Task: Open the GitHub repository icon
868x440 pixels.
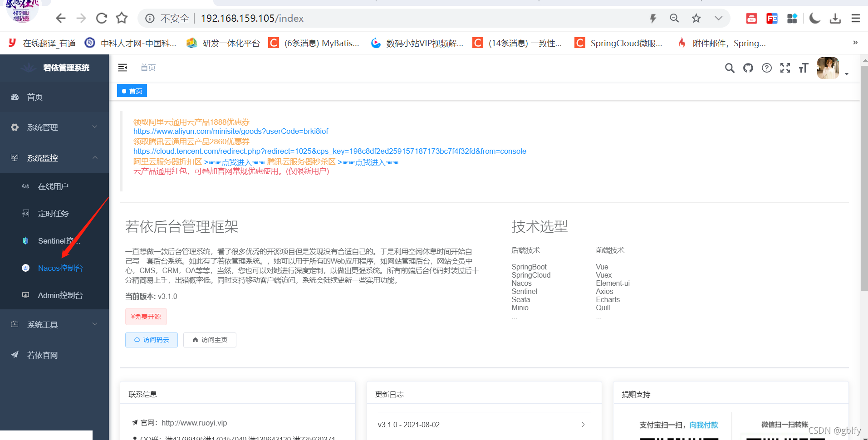Action: [748, 68]
